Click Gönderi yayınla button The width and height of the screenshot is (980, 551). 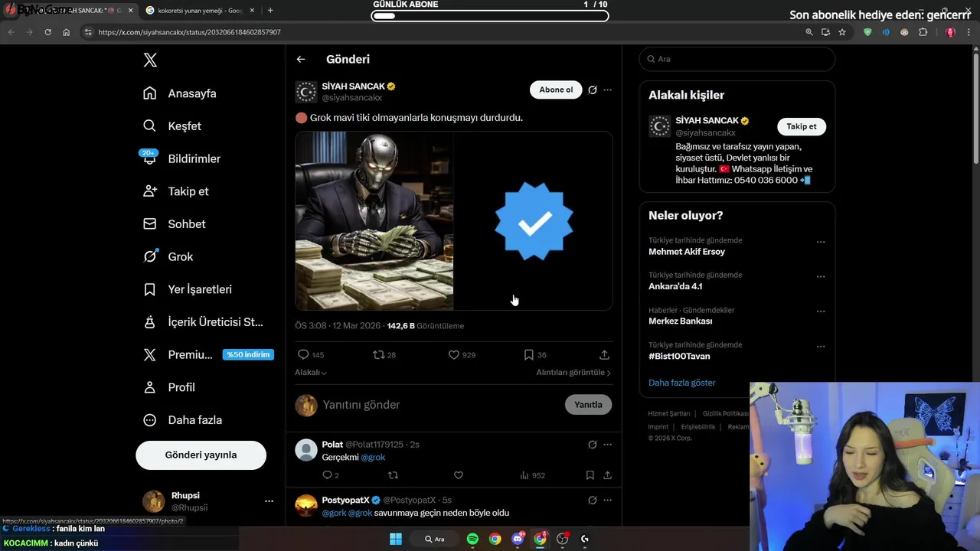pyautogui.click(x=201, y=455)
